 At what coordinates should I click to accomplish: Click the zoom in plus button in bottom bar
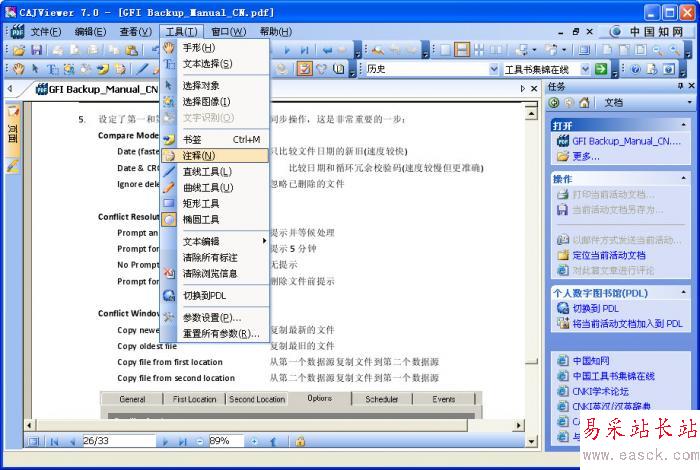click(x=254, y=441)
